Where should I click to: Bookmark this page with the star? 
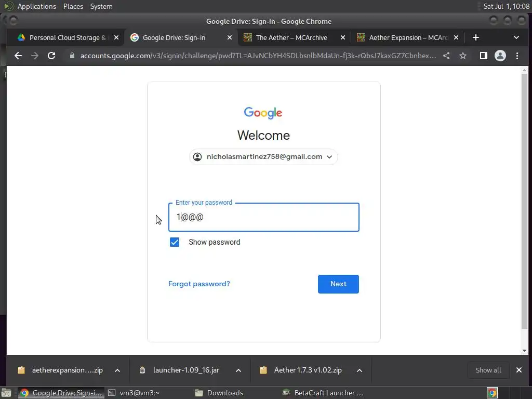[463, 56]
